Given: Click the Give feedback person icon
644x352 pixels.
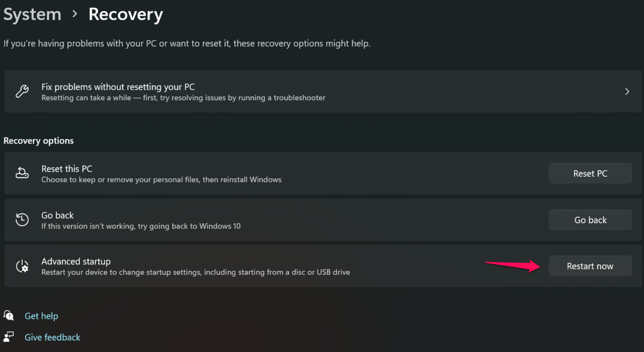Looking at the screenshot, I should pyautogui.click(x=9, y=337).
